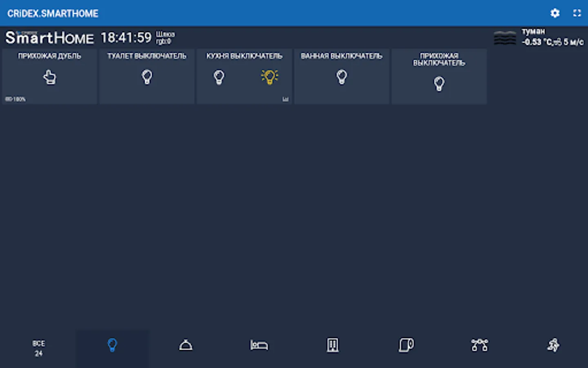
Task: Open settings with the gear icon
Action: pos(555,13)
